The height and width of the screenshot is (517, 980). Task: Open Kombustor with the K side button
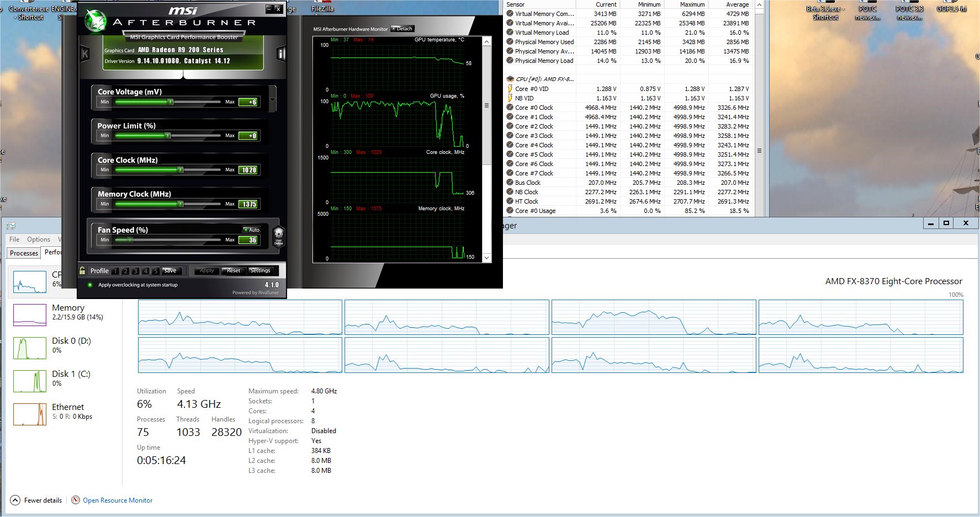[85, 54]
